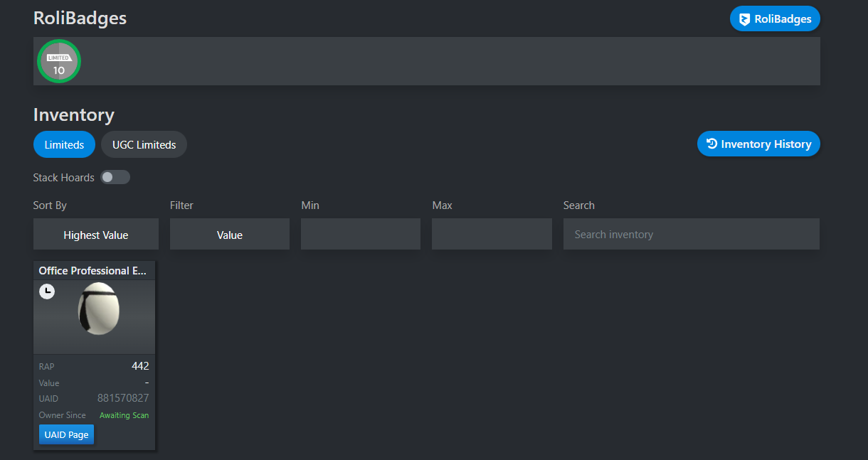Open Inventory History
Image resolution: width=868 pixels, height=460 pixels.
pyautogui.click(x=758, y=144)
